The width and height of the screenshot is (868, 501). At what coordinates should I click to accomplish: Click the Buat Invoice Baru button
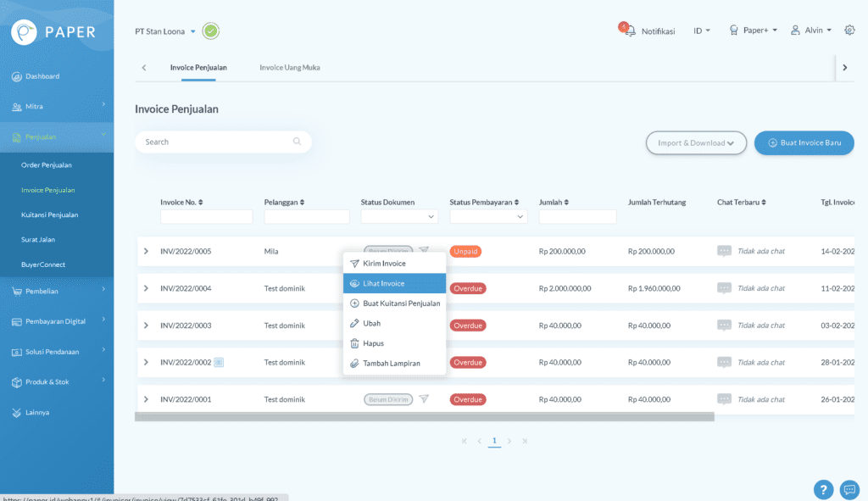point(804,142)
